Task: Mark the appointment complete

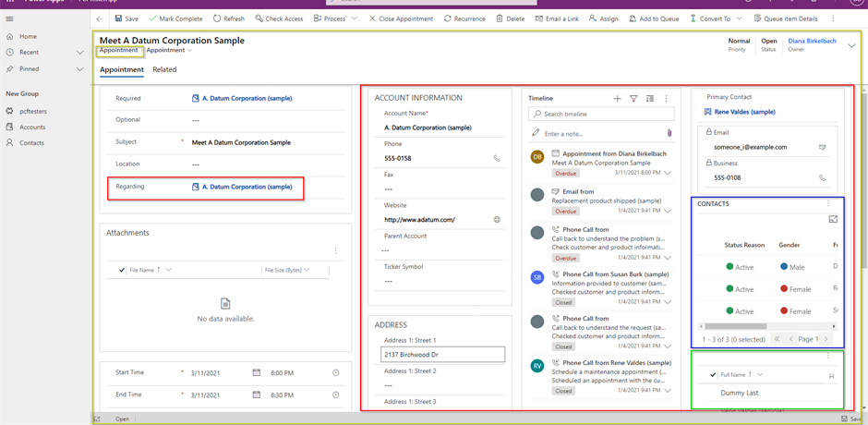Action: (x=176, y=18)
